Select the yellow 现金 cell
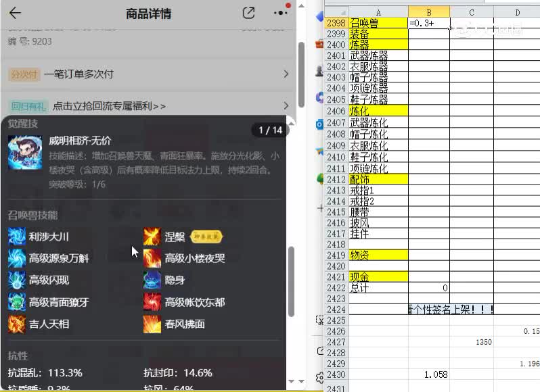The height and width of the screenshot is (392, 540). click(x=378, y=277)
